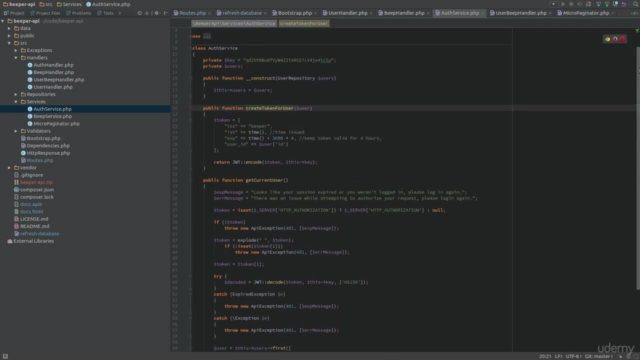Expand the Exceptions folder
The height and width of the screenshot is (360, 640).
point(16,50)
